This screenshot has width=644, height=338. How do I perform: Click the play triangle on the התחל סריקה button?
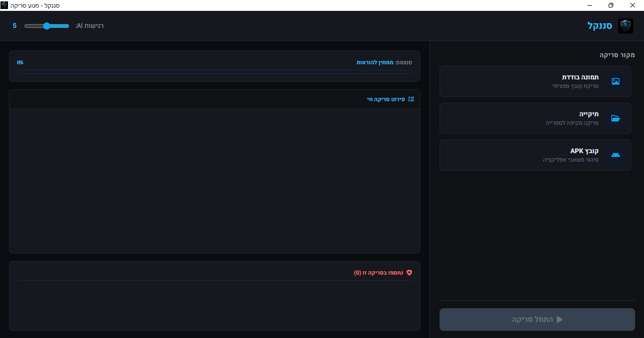tap(559, 320)
